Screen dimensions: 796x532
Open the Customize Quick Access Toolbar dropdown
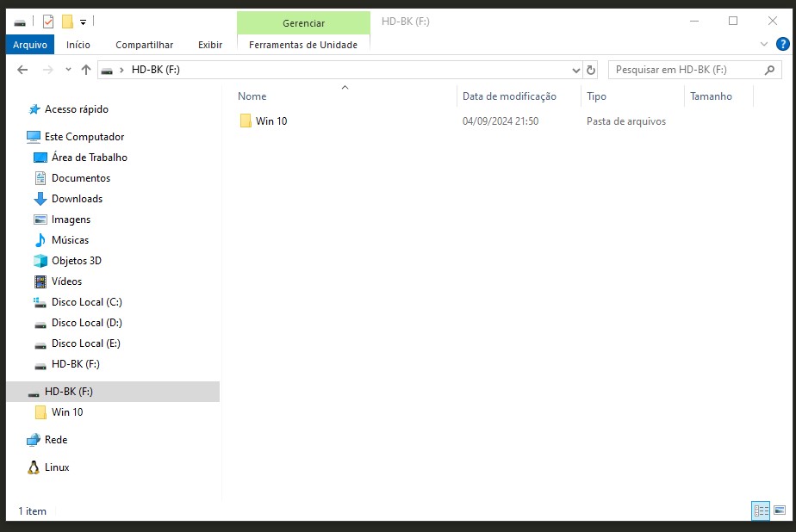point(83,22)
